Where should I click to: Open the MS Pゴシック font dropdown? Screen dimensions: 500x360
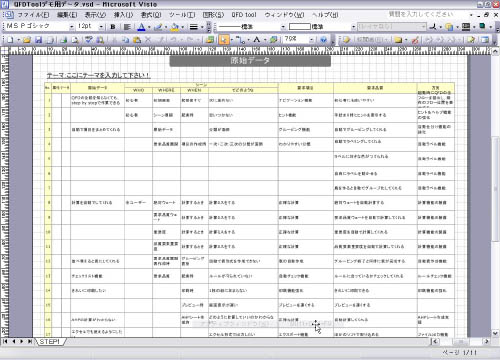click(x=71, y=27)
